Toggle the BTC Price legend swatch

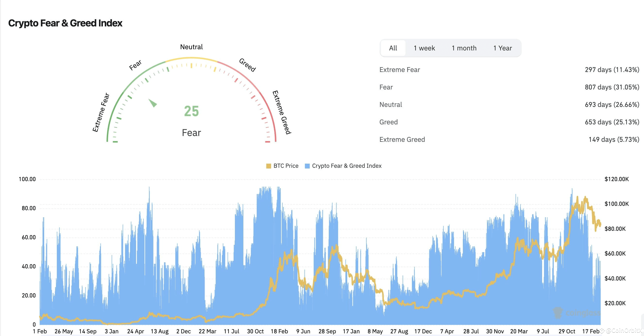(x=269, y=166)
